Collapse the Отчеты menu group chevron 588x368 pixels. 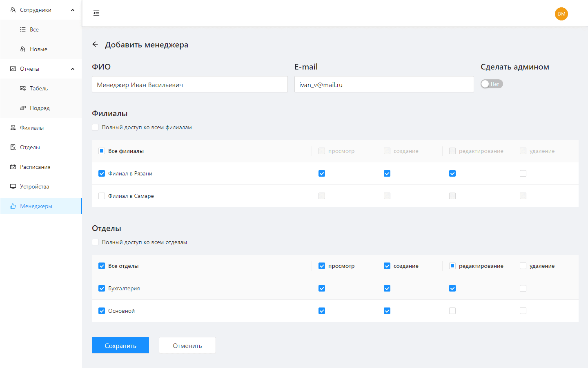(73, 69)
